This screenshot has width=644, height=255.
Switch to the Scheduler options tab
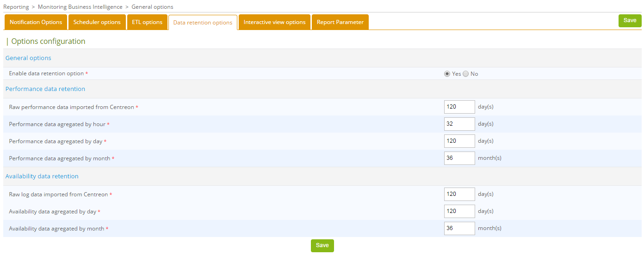97,22
